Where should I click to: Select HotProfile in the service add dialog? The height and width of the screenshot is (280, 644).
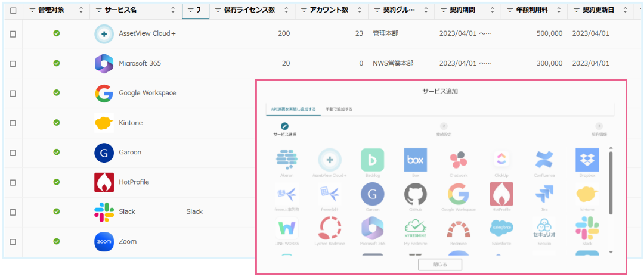(x=501, y=194)
